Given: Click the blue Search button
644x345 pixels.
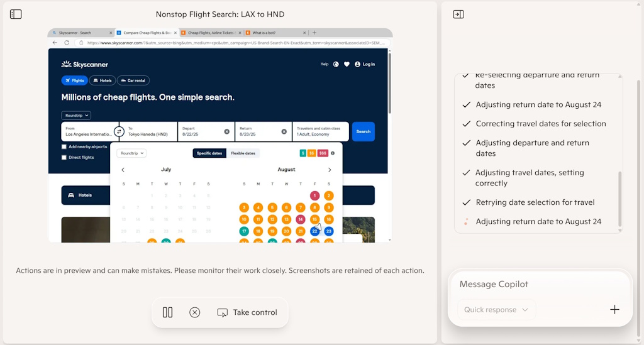Looking at the screenshot, I should click(363, 132).
